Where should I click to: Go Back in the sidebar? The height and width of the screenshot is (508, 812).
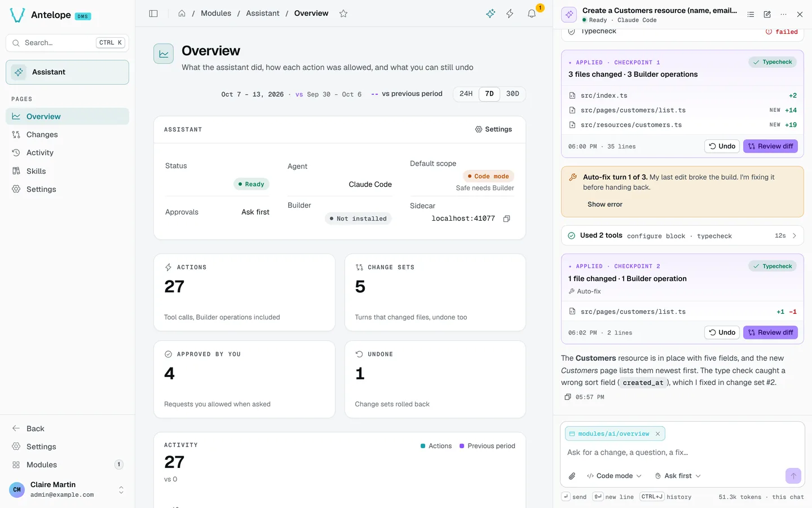click(67, 428)
